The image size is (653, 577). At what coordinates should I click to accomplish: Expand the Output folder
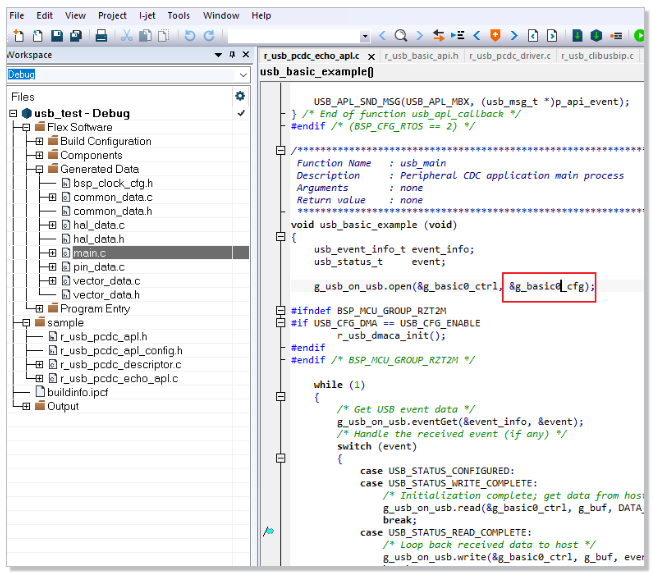coord(26,406)
